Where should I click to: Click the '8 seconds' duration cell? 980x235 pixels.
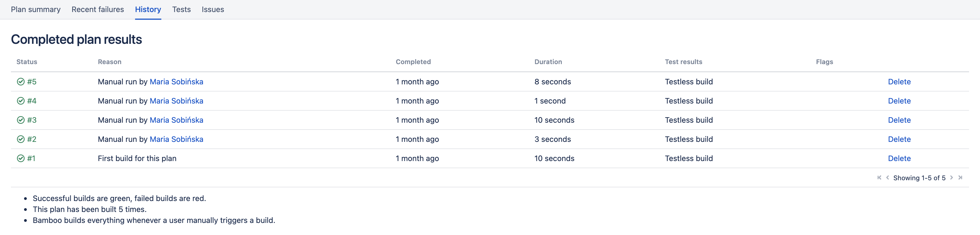point(553,82)
